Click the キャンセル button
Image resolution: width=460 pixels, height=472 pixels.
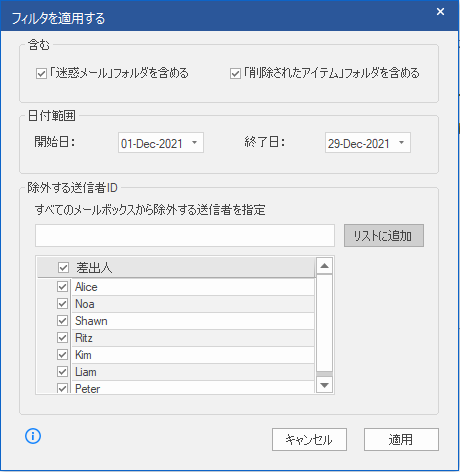click(x=309, y=440)
